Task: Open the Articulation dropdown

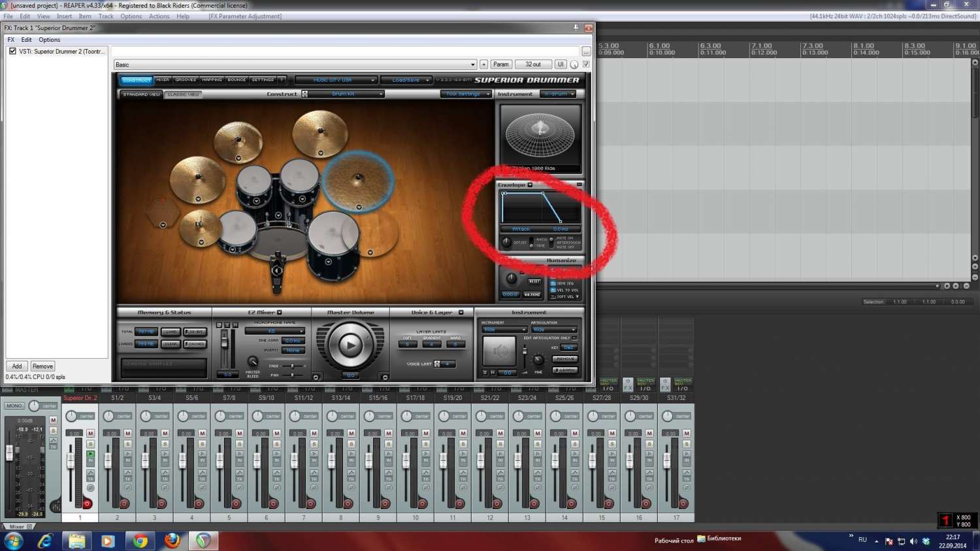Action: click(x=554, y=330)
